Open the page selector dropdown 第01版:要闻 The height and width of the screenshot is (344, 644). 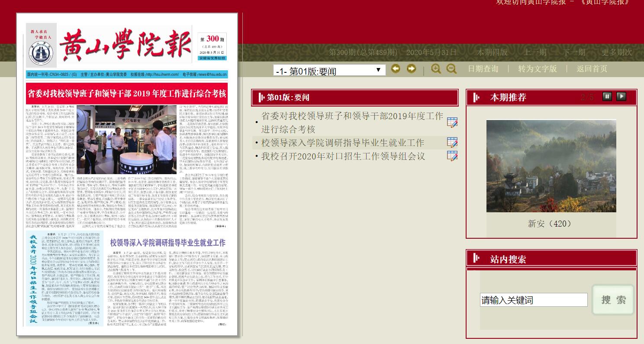point(329,70)
